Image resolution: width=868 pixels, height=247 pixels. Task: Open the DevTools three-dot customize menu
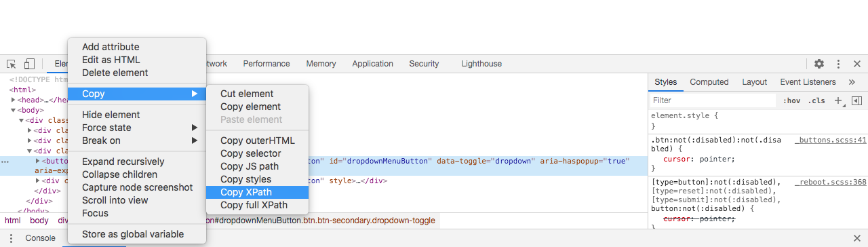838,64
